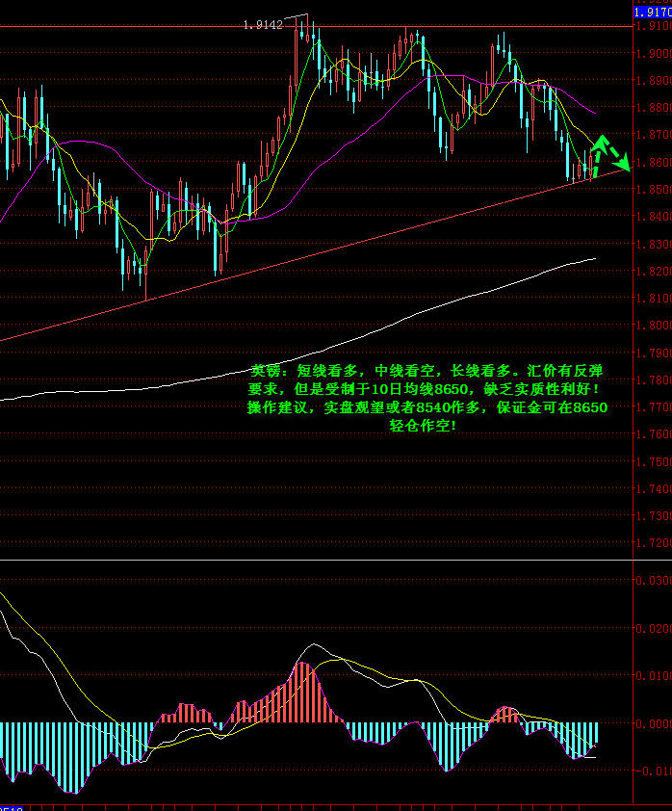Click the 1.7700 price axis label
The height and width of the screenshot is (811, 672).
[654, 407]
